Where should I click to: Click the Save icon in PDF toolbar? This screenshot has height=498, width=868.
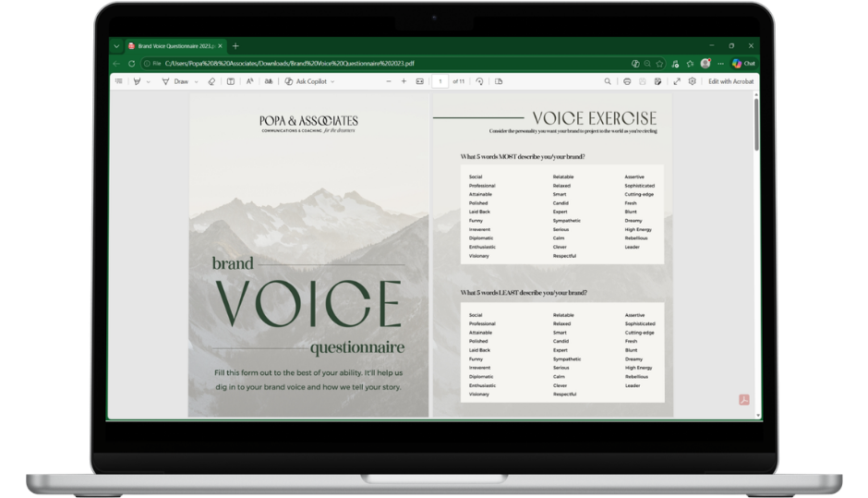point(643,81)
